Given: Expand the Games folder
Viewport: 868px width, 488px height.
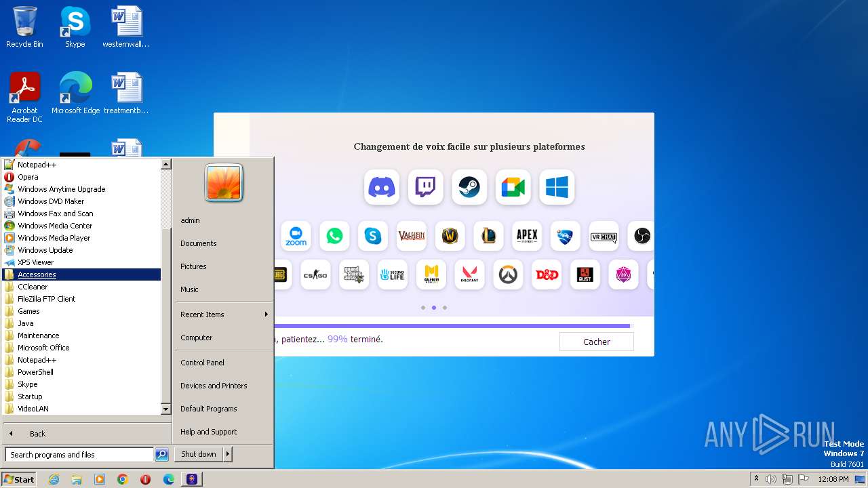Looking at the screenshot, I should coord(81,311).
